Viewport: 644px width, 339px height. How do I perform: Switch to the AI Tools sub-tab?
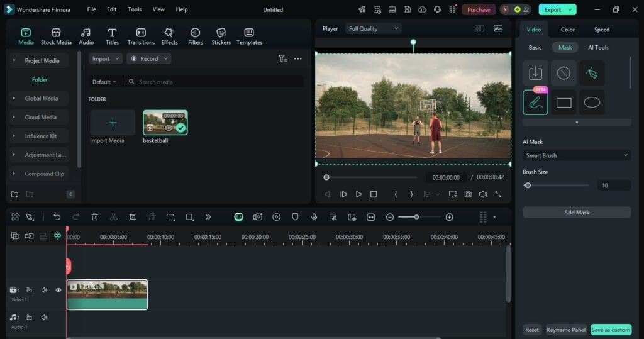(598, 47)
